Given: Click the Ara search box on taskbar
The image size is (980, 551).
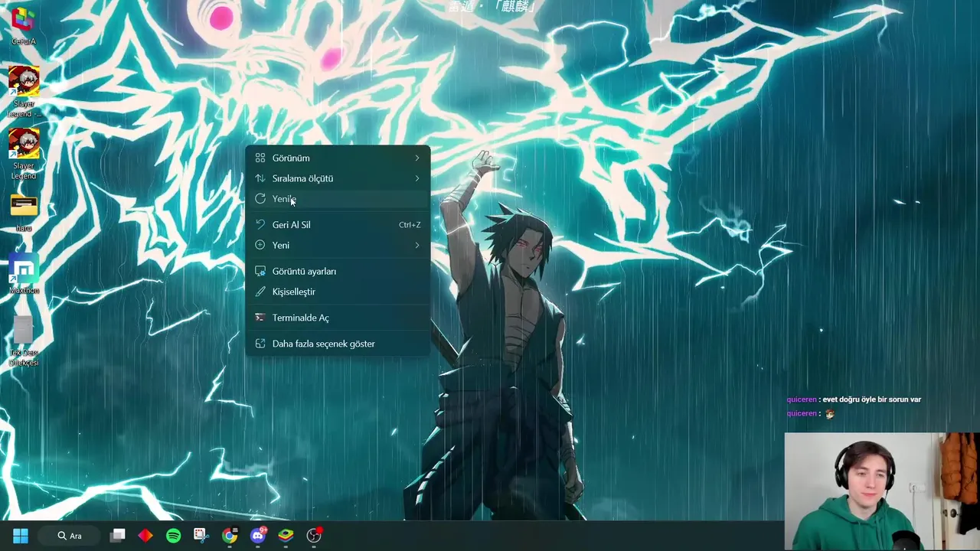Looking at the screenshot, I should tap(70, 536).
